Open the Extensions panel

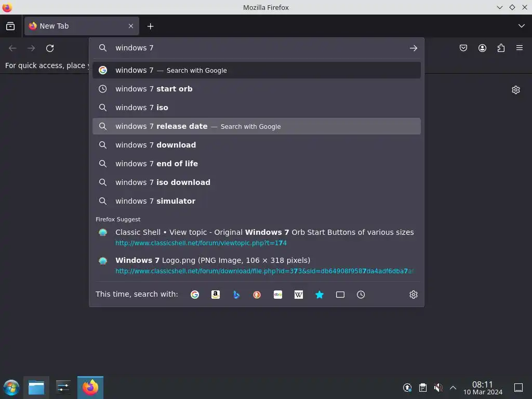501,48
